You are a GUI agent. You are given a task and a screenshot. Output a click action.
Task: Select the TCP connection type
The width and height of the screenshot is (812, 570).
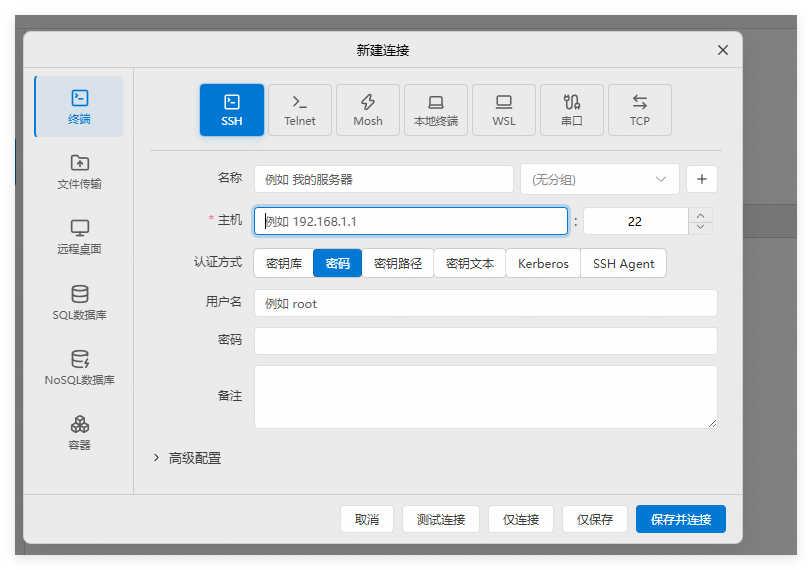[x=640, y=110]
